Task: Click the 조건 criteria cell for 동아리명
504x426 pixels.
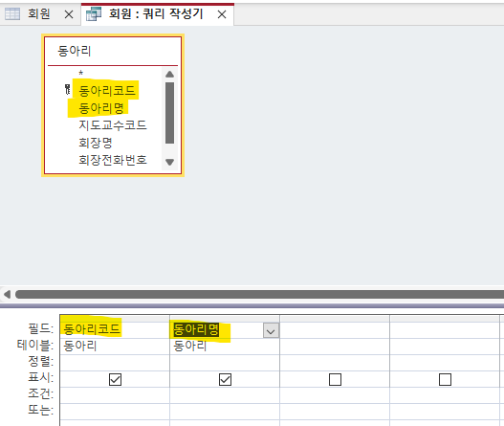Action: click(225, 395)
